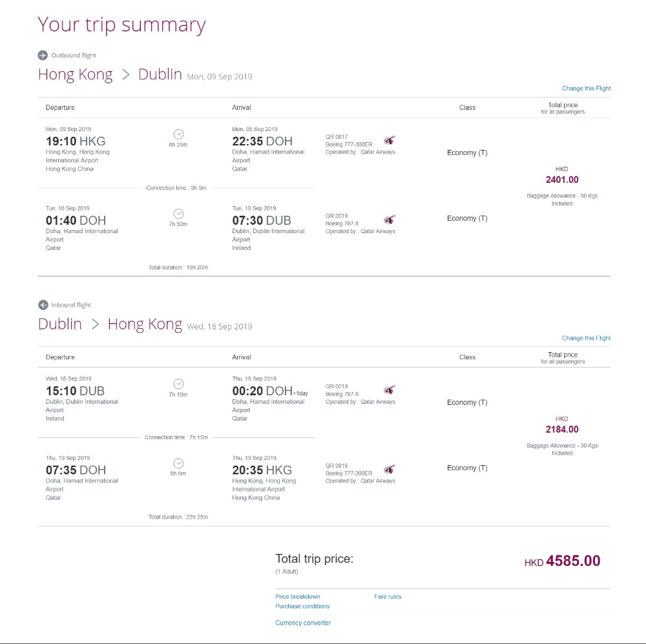This screenshot has height=644, width=646.
Task: Change the Dublin to Hong Kong inbound flight
Action: [x=586, y=338]
